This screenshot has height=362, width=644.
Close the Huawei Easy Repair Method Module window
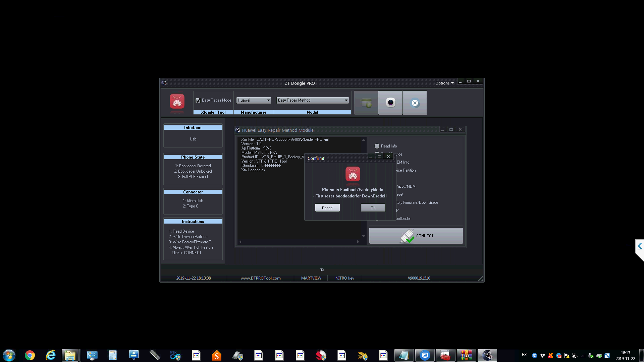[460, 130]
